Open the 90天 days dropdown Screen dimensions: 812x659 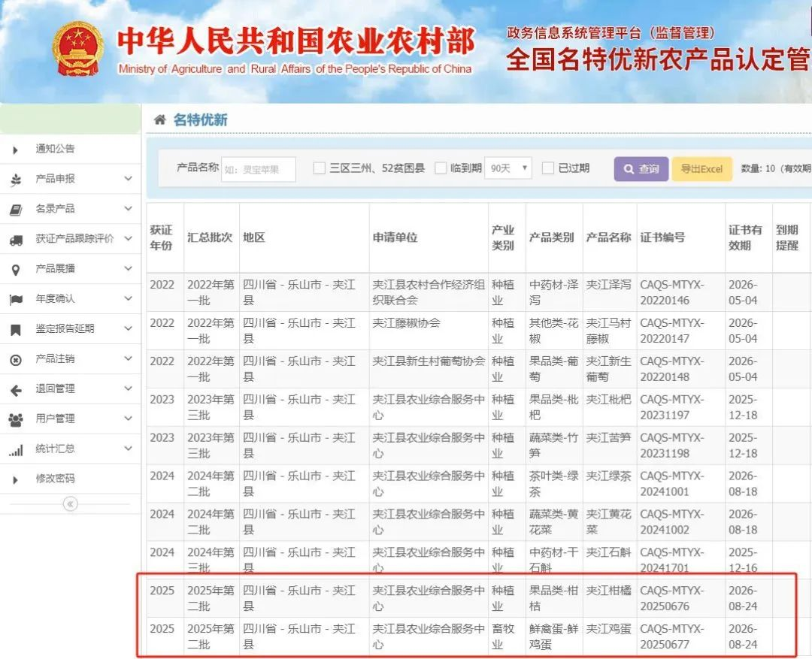pos(508,168)
